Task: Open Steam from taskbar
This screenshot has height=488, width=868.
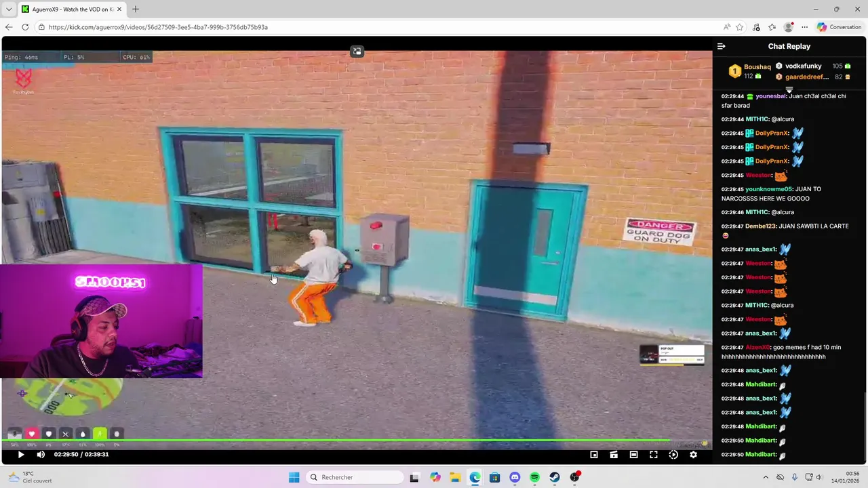Action: coord(555,477)
